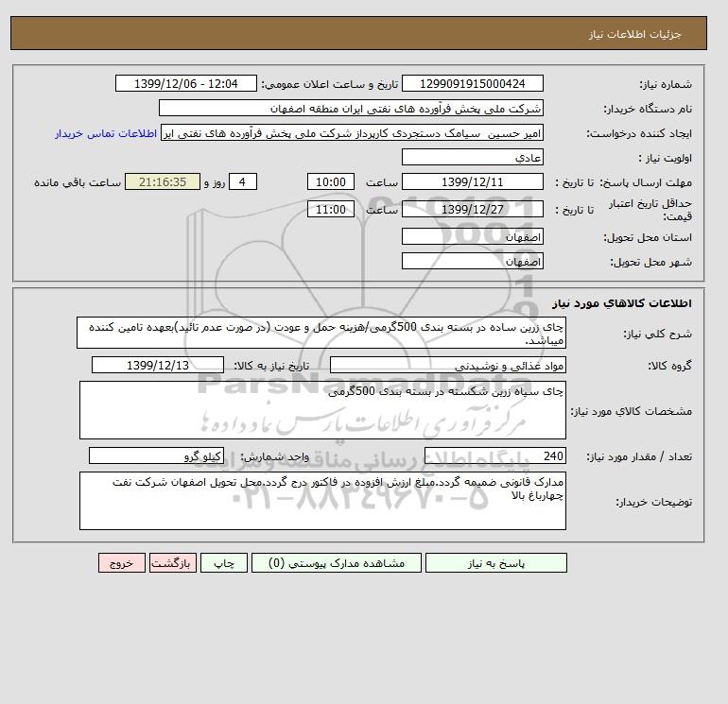728x704 pixels.
Task: Click the request creator name field
Action: click(352, 133)
